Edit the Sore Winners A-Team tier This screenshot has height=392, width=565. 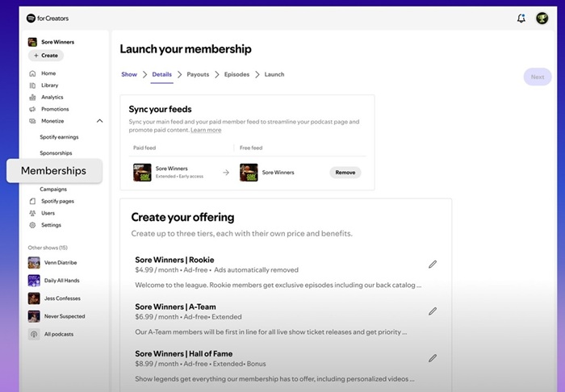tap(433, 311)
